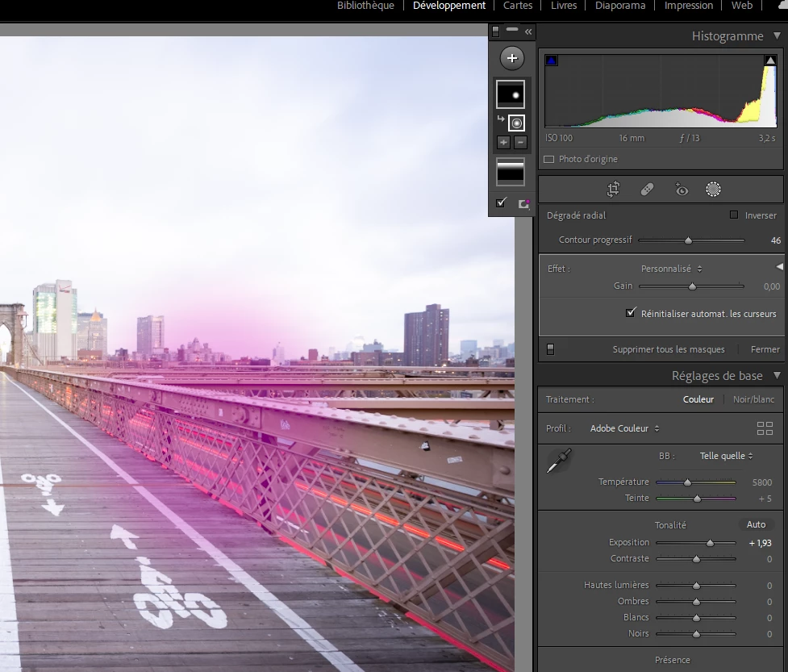The image size is (788, 672).
Task: Select the Masking tool
Action: [x=713, y=190]
